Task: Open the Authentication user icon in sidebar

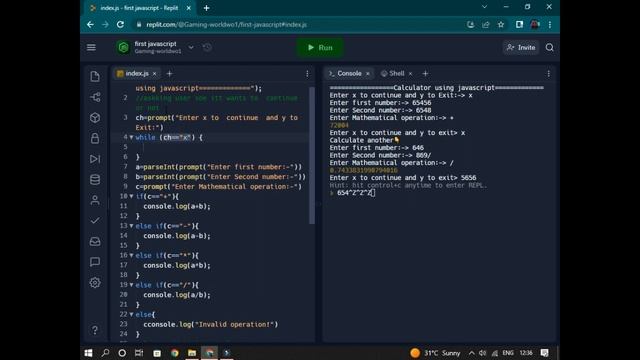Action: click(x=95, y=200)
